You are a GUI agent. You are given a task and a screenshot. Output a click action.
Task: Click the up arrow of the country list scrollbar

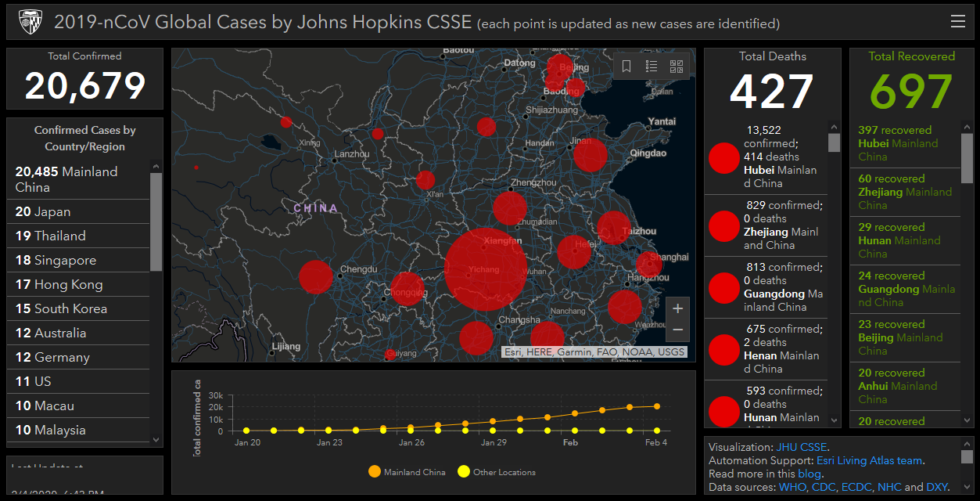[156, 166]
